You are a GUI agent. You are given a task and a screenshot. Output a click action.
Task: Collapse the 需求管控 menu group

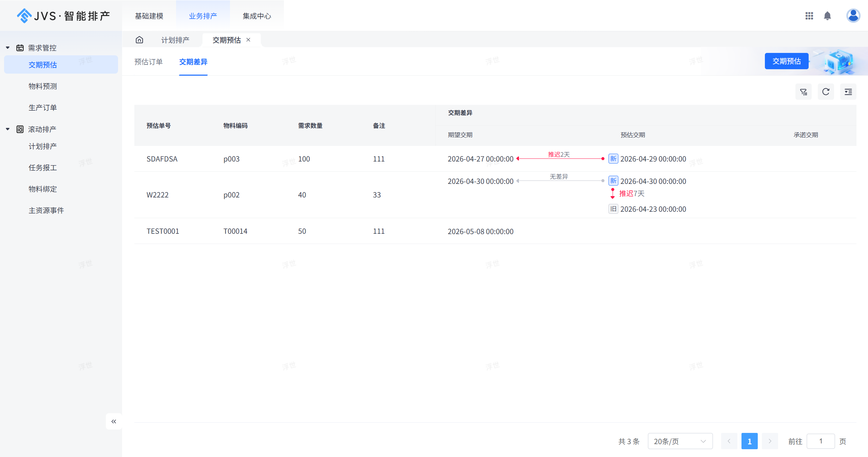pos(8,48)
